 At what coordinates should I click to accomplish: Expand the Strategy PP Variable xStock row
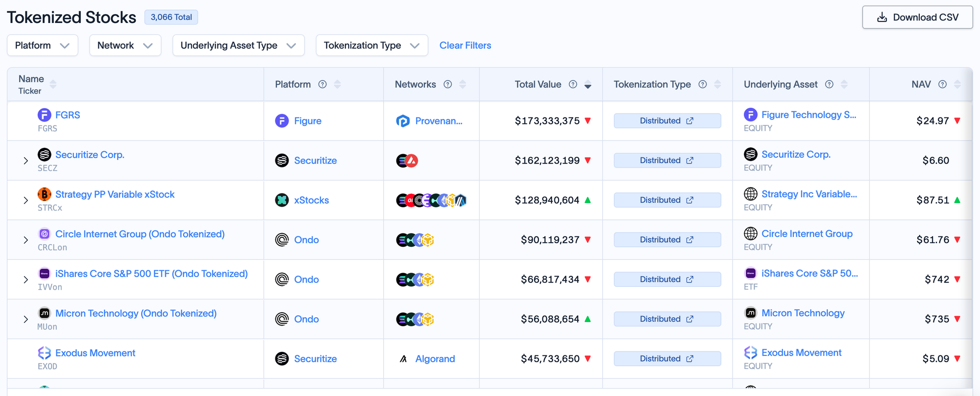pos(26,200)
